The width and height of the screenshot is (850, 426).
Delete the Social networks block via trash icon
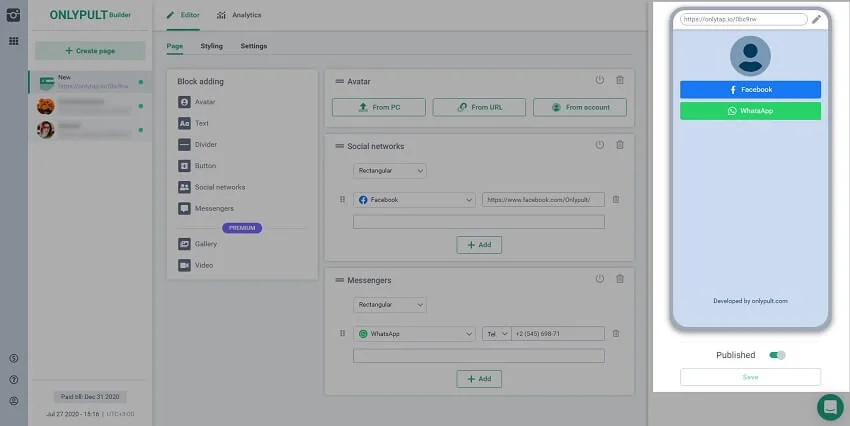[x=620, y=146]
